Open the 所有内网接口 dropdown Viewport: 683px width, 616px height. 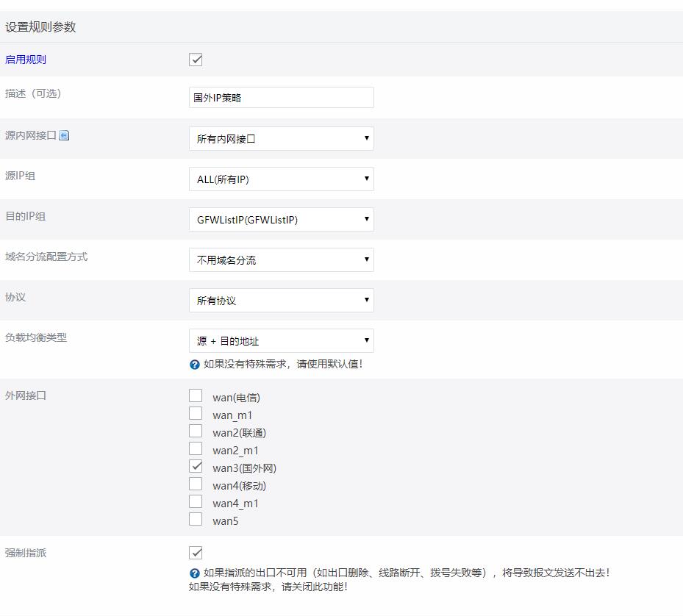click(282, 138)
